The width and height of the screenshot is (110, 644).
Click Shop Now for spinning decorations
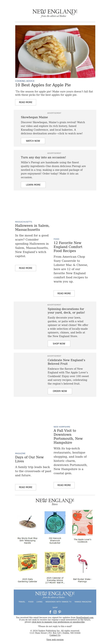click(59, 343)
